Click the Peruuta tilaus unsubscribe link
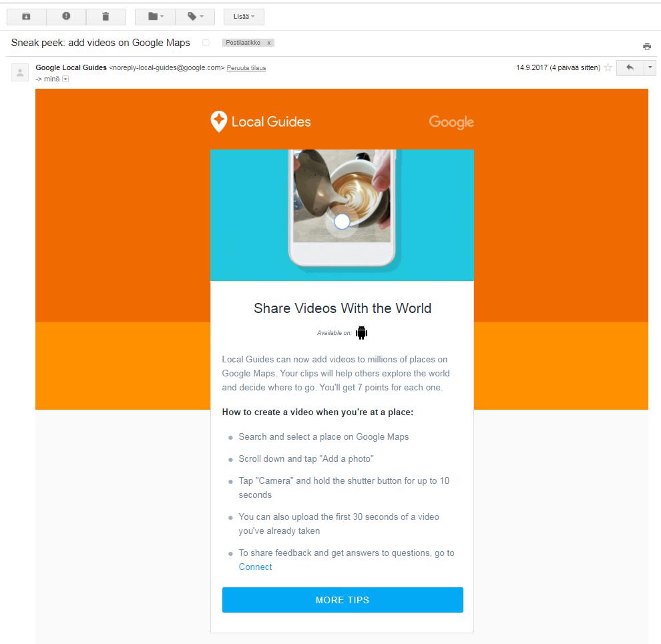This screenshot has height=644, width=661. pyautogui.click(x=246, y=68)
